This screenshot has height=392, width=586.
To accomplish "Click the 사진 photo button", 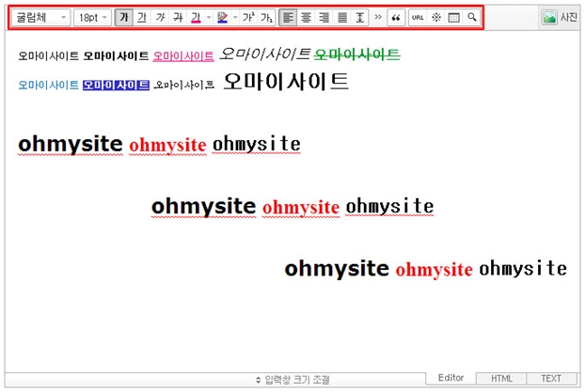I will pyautogui.click(x=560, y=18).
